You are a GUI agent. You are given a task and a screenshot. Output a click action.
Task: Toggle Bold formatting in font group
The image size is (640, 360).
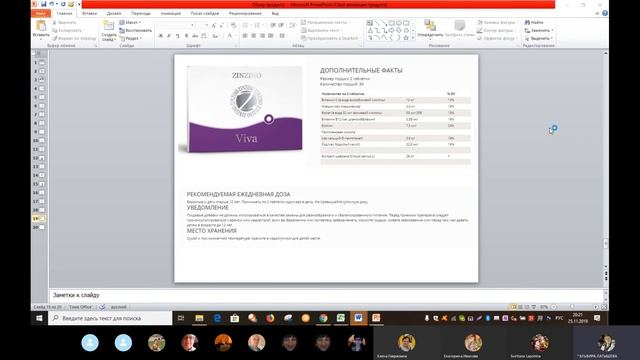(x=160, y=36)
